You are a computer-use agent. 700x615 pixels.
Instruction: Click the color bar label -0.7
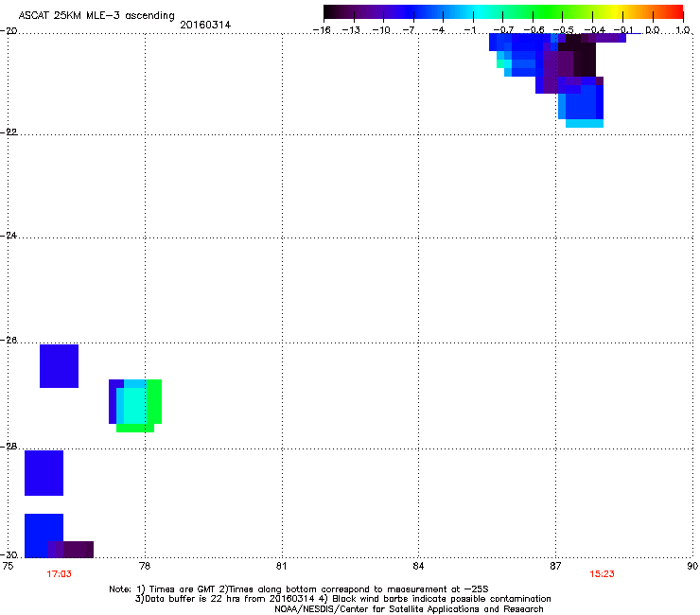(x=502, y=30)
